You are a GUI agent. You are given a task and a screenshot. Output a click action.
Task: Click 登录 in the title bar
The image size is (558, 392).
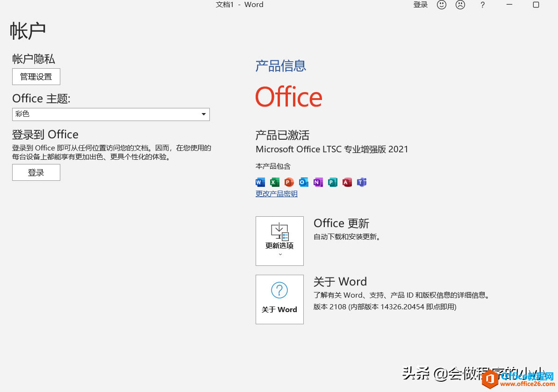pos(420,5)
